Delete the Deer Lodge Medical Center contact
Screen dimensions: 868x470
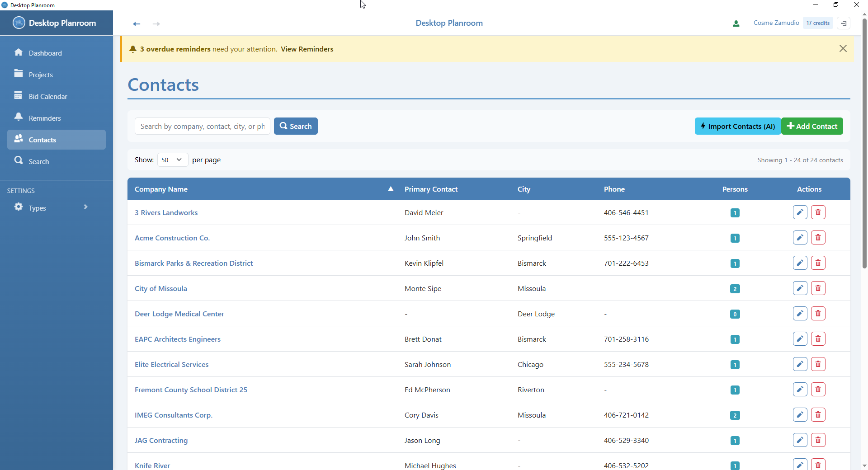pos(818,313)
